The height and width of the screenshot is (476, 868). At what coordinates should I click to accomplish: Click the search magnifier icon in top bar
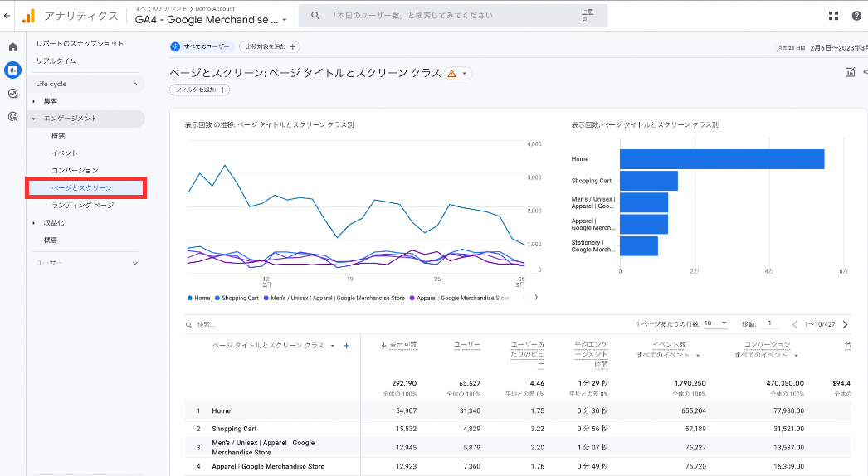[315, 16]
